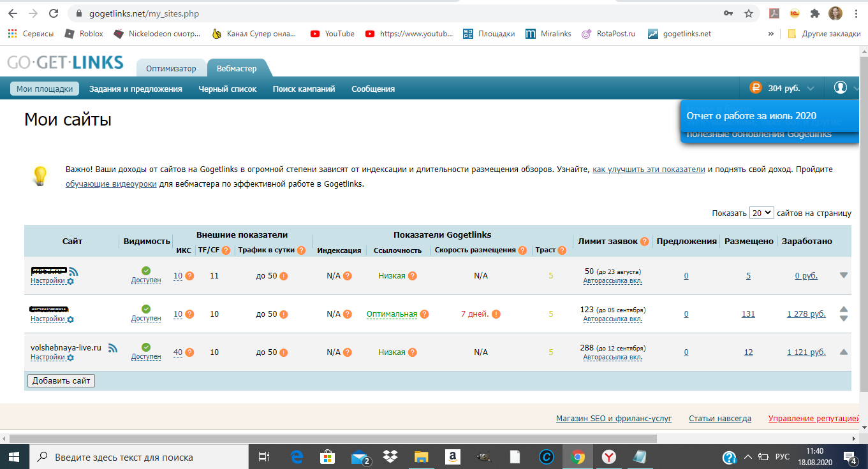
Task: Go to Задания и предложения
Action: [136, 89]
